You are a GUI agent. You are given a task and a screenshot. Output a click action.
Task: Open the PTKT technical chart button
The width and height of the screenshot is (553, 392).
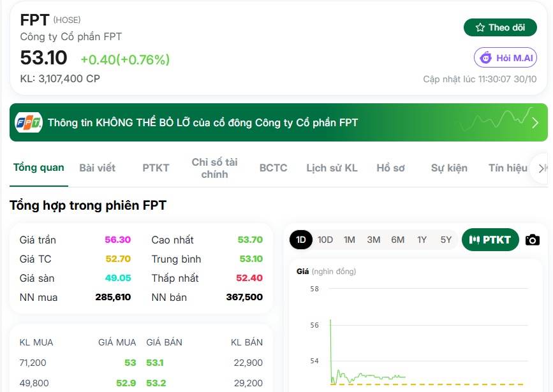tap(490, 240)
